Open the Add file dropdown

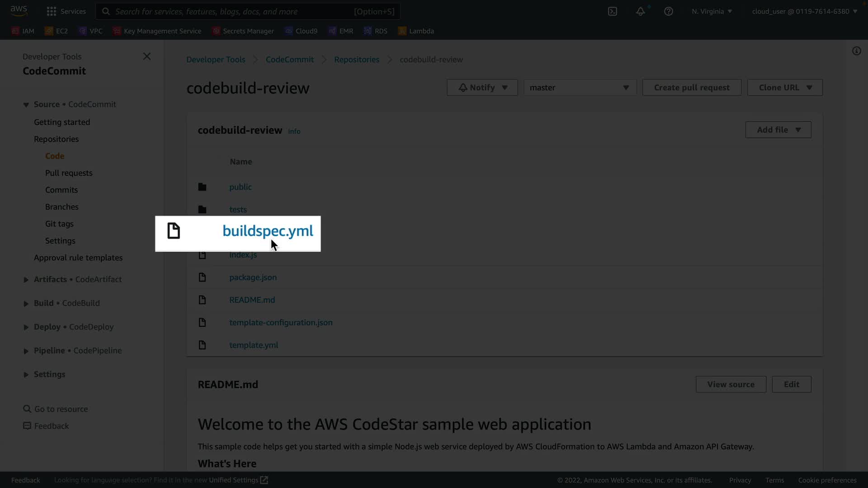[x=778, y=130]
